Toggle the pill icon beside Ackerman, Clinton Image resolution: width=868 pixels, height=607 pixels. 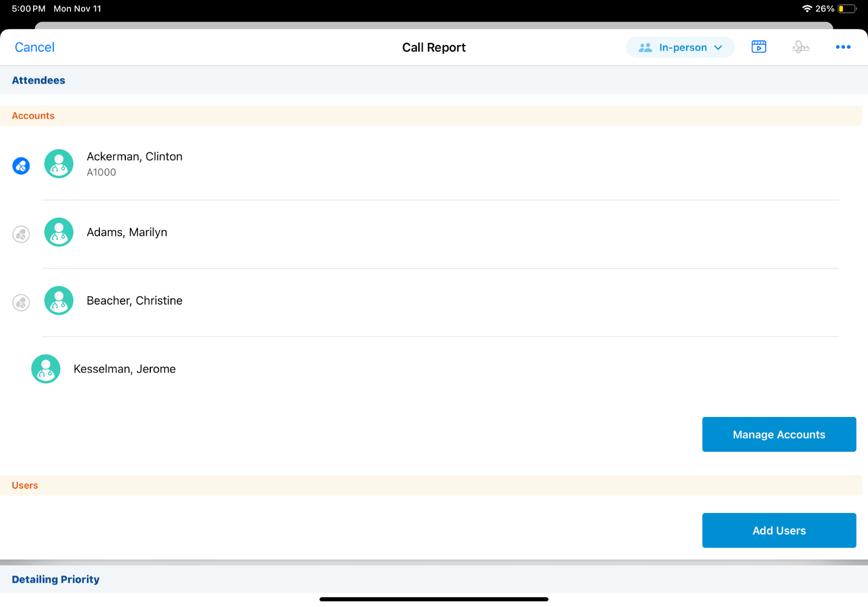click(x=21, y=166)
